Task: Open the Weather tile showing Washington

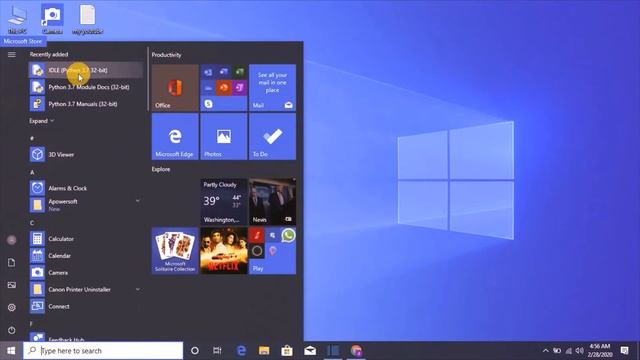Action: (224, 202)
